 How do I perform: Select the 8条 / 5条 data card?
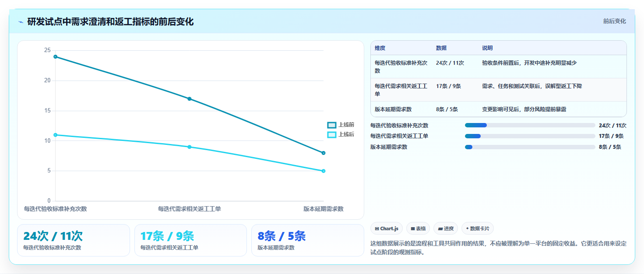click(x=308, y=240)
